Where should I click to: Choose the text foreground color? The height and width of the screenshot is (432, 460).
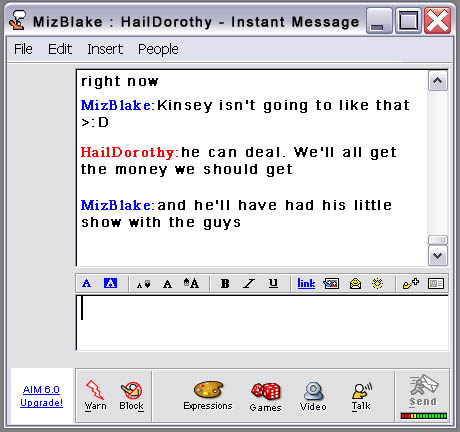[87, 284]
